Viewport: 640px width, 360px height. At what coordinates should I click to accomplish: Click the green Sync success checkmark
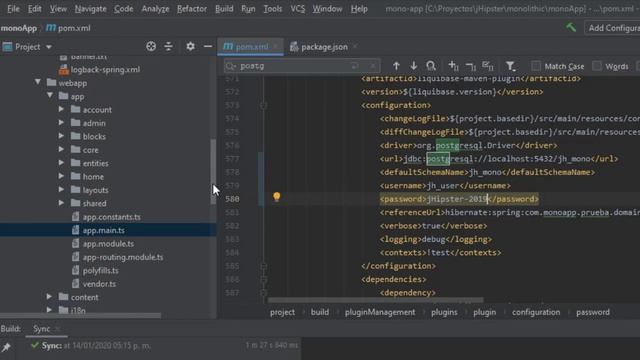pos(35,345)
